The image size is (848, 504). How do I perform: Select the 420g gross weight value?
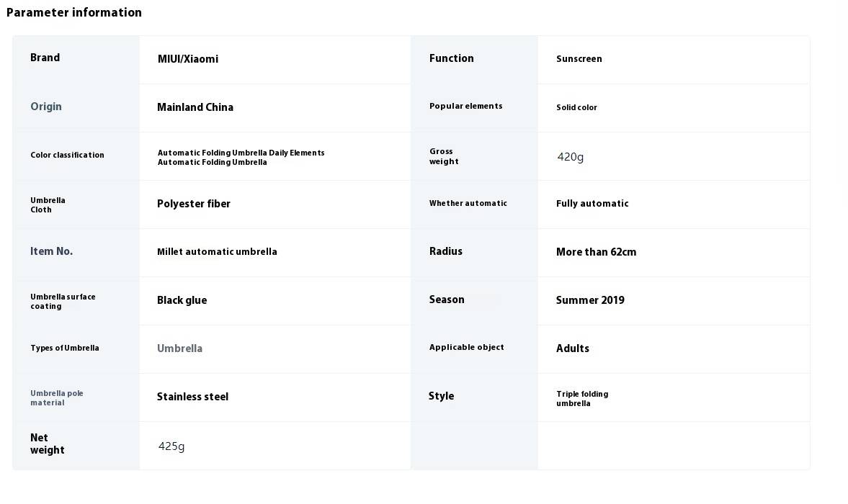[x=571, y=157]
